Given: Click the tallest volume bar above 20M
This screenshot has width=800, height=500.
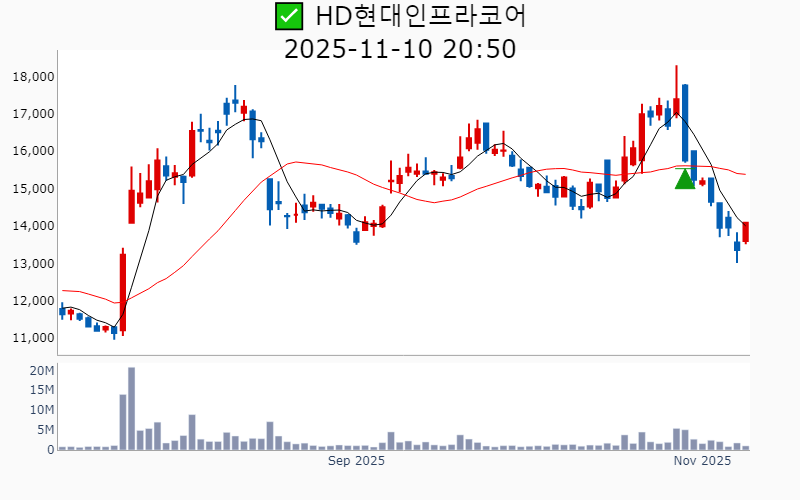Looking at the screenshot, I should click(x=131, y=408).
